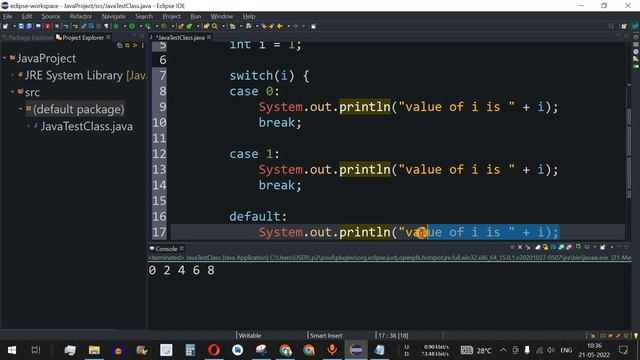Image resolution: width=640 pixels, height=360 pixels.
Task: Click the Coverage run toolbar icon
Action: point(147,26)
